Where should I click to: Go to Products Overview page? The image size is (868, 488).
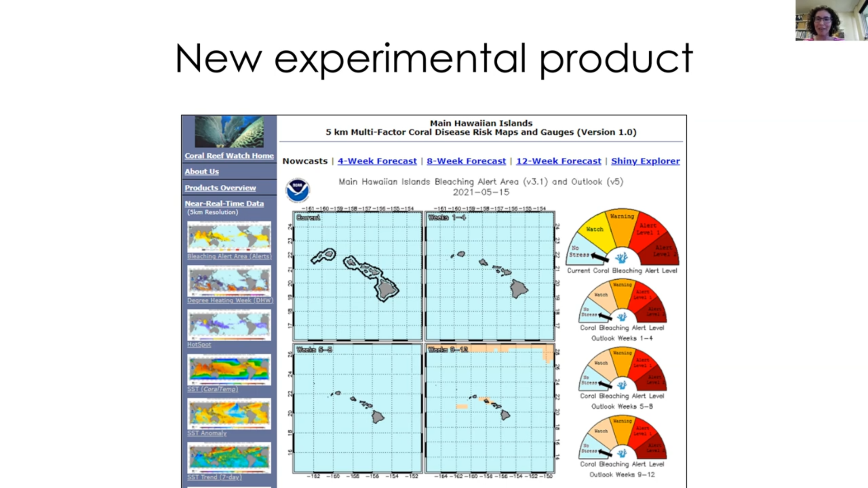220,188
